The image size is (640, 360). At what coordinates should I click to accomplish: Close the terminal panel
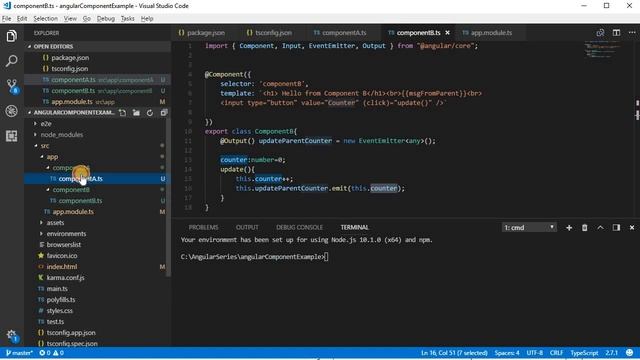tap(632, 227)
